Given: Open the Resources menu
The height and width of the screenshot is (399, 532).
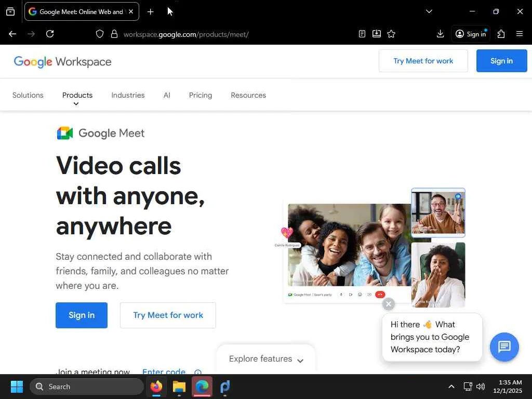Looking at the screenshot, I should pos(248,96).
